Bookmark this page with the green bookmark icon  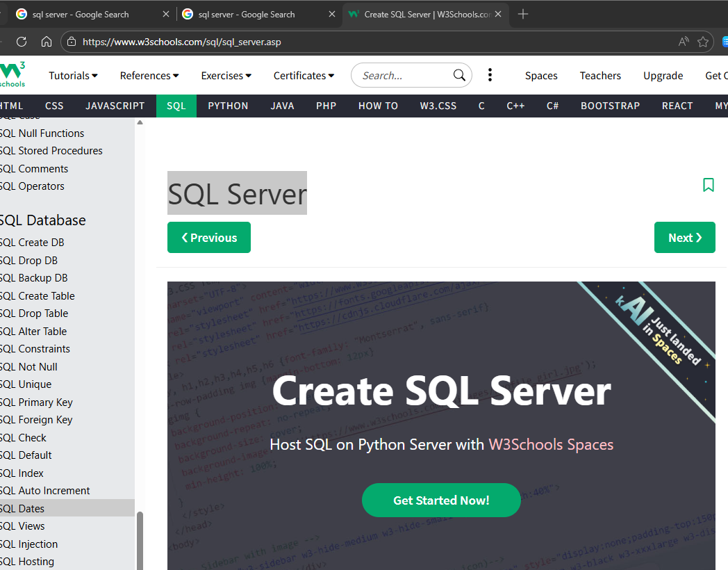point(708,185)
